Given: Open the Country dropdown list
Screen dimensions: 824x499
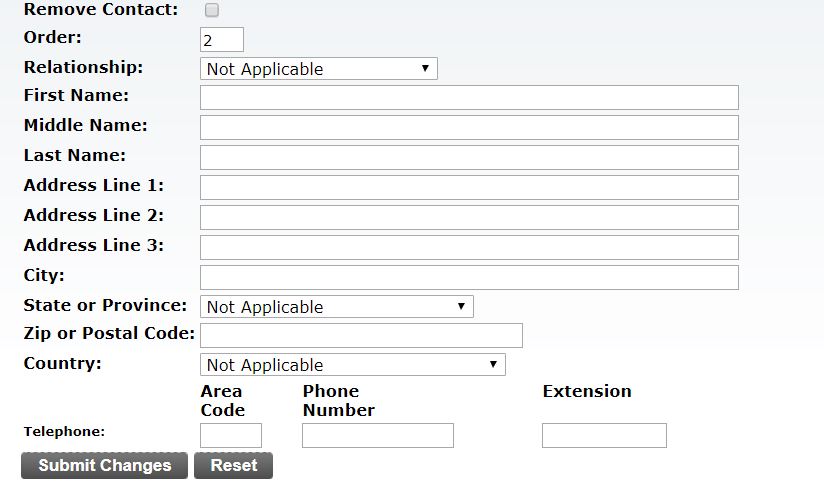Looking at the screenshot, I should [352, 365].
